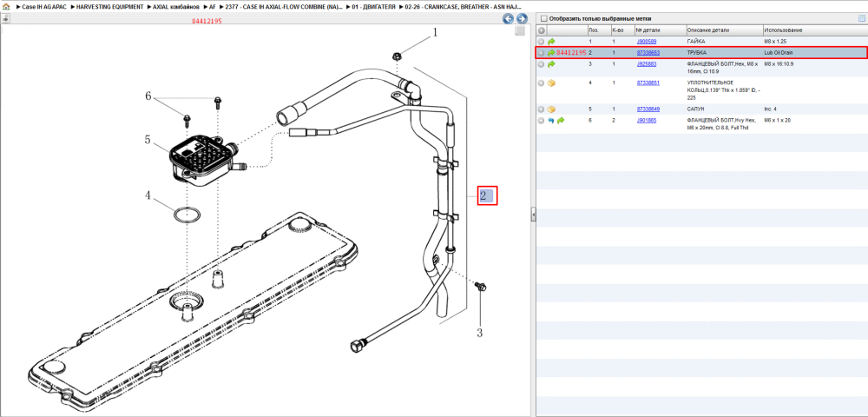Open part number link 87338649
The image size is (868, 417).
tap(648, 109)
